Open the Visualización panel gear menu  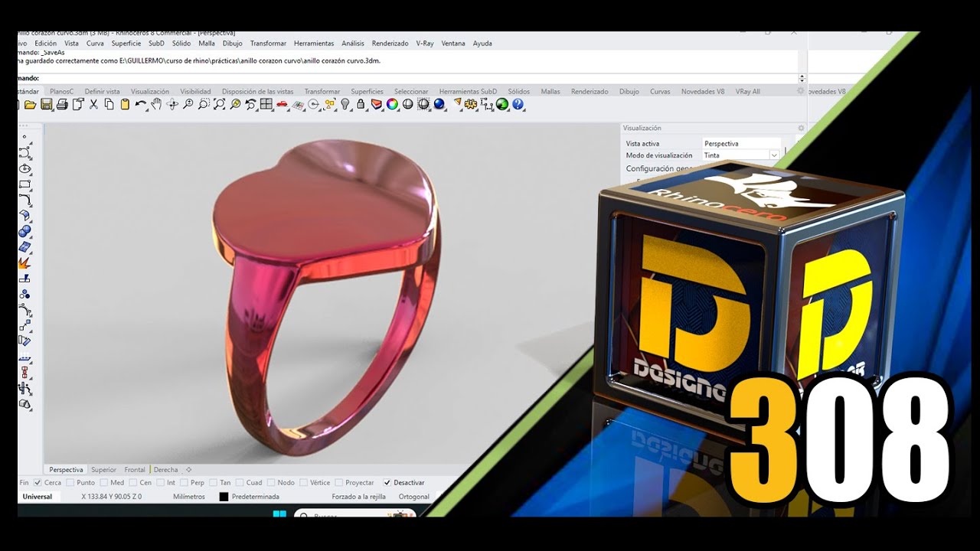(x=801, y=128)
